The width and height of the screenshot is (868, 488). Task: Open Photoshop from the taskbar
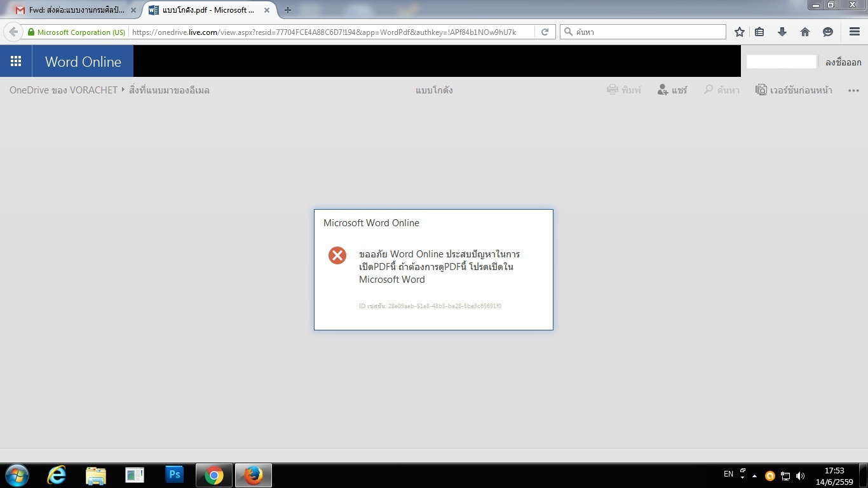click(x=174, y=475)
